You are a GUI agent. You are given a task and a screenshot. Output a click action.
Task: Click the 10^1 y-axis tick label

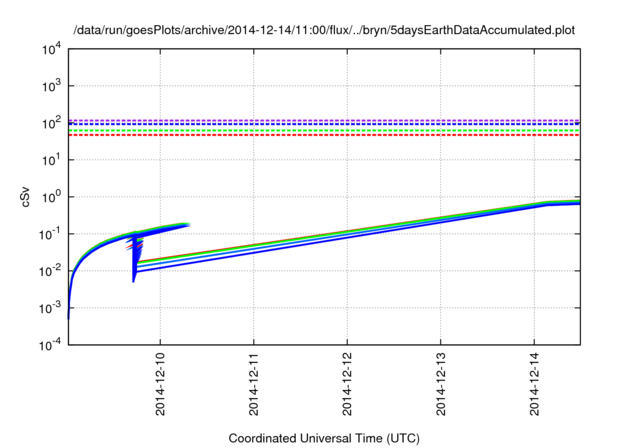click(51, 160)
